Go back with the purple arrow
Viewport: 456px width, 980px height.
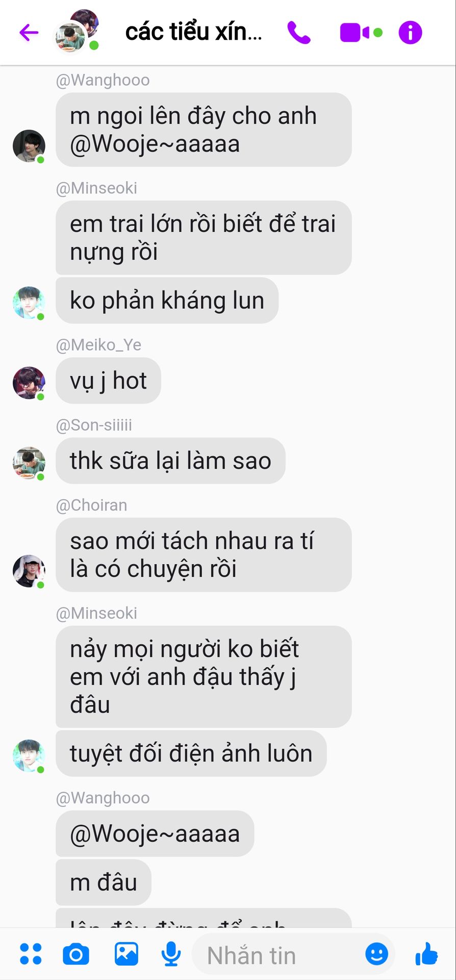click(x=29, y=33)
